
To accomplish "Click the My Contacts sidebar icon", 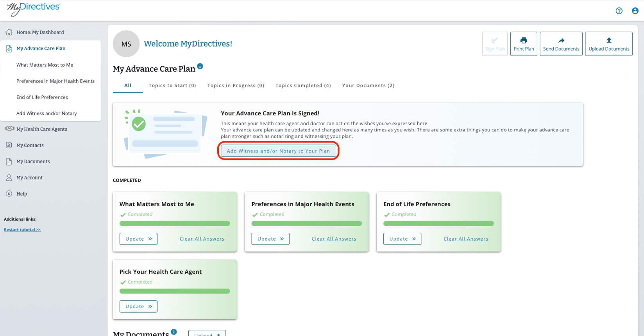I will click(9, 145).
